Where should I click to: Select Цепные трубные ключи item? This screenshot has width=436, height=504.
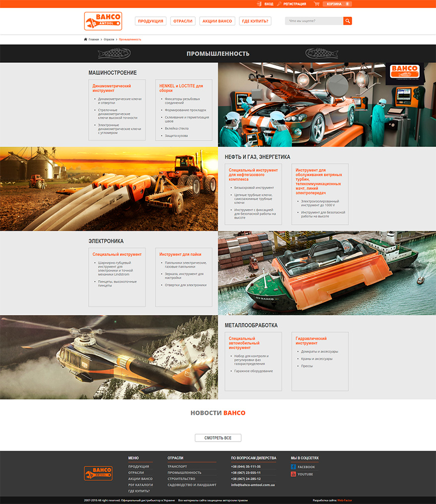click(x=253, y=199)
